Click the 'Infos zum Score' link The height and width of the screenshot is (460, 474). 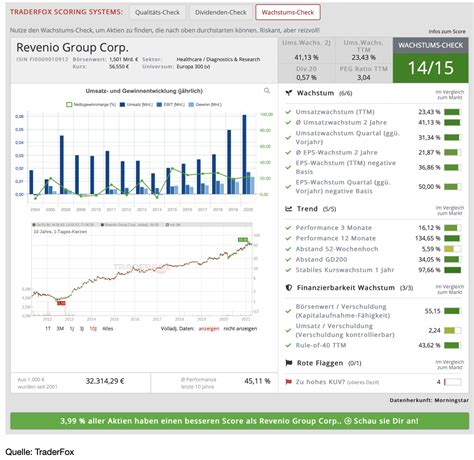point(447,31)
